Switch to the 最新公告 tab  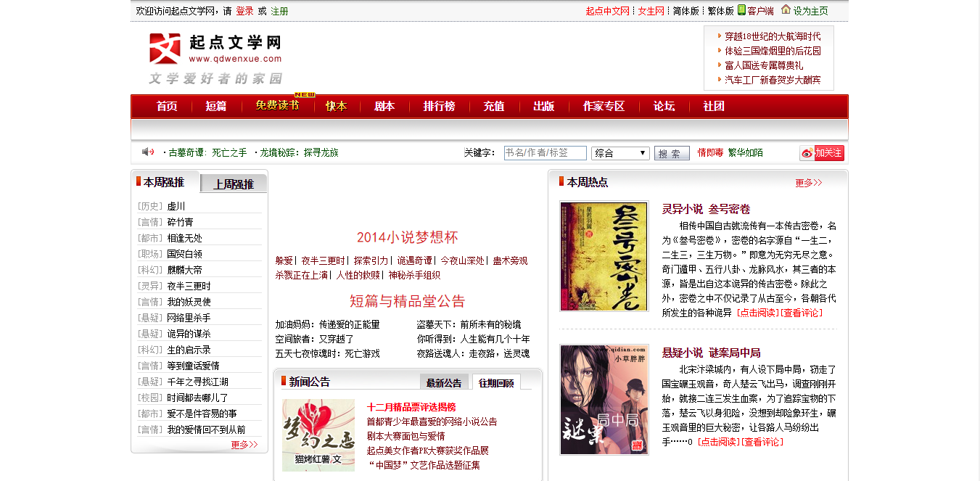(444, 383)
